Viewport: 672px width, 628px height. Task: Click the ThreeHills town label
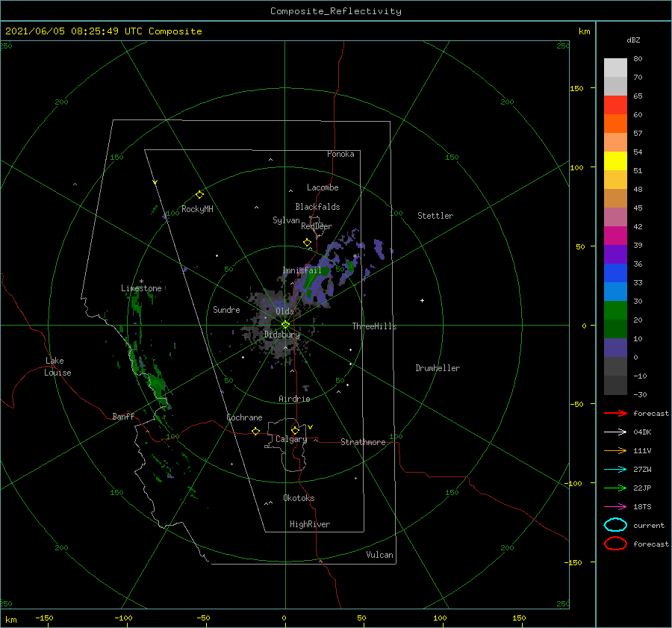click(x=374, y=326)
